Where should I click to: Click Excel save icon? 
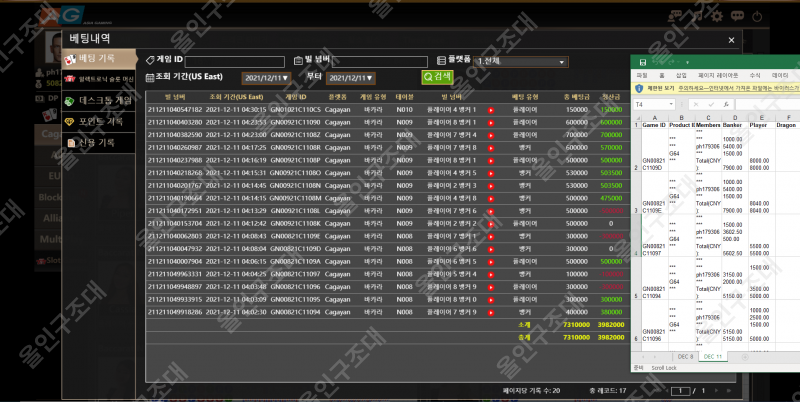(x=643, y=62)
